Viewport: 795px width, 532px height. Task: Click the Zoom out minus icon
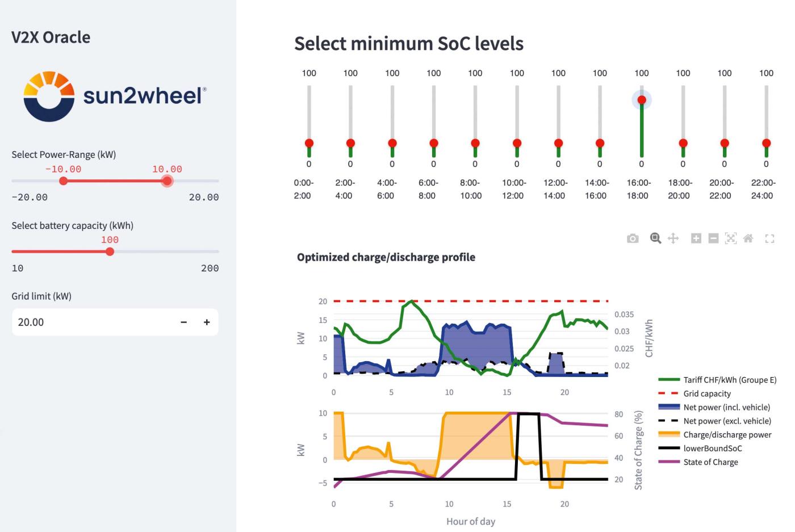(714, 238)
